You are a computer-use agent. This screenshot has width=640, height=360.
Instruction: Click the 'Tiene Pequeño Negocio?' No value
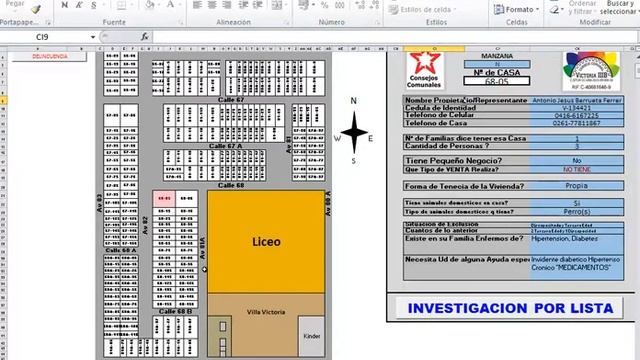pyautogui.click(x=576, y=160)
